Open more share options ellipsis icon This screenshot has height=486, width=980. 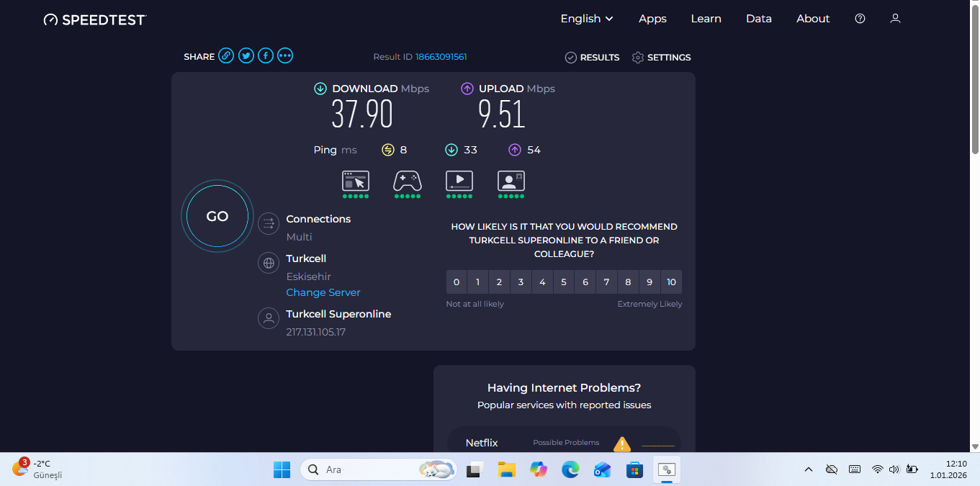[285, 55]
